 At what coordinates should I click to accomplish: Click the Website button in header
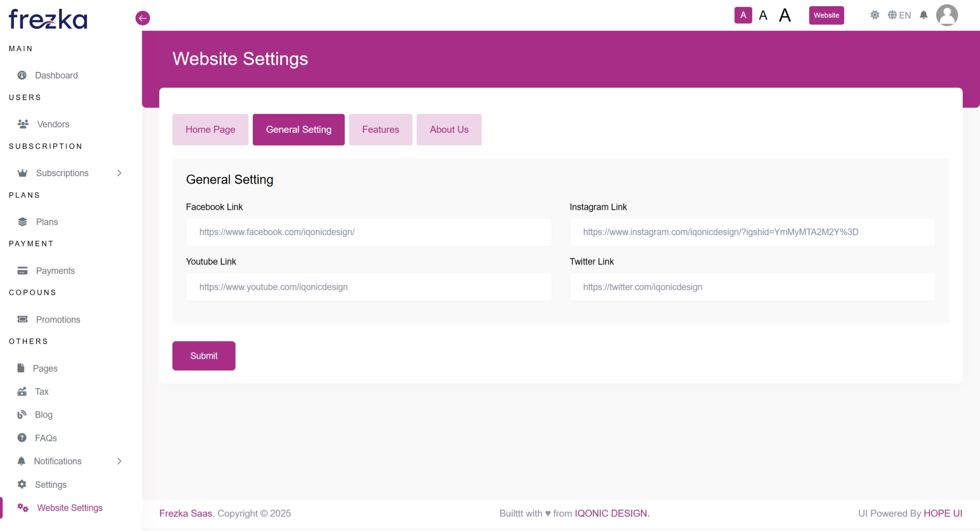pos(826,15)
